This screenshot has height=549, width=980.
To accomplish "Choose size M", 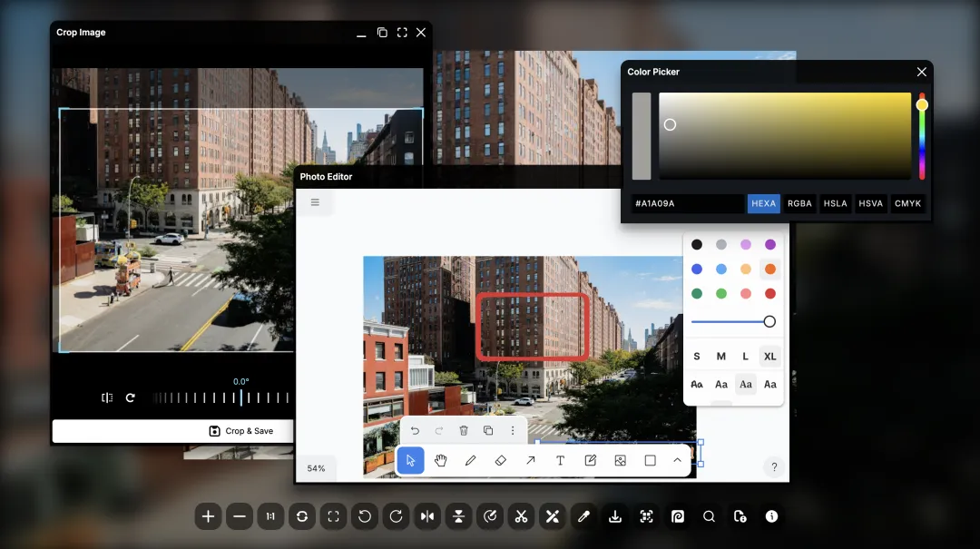I will click(x=721, y=357).
